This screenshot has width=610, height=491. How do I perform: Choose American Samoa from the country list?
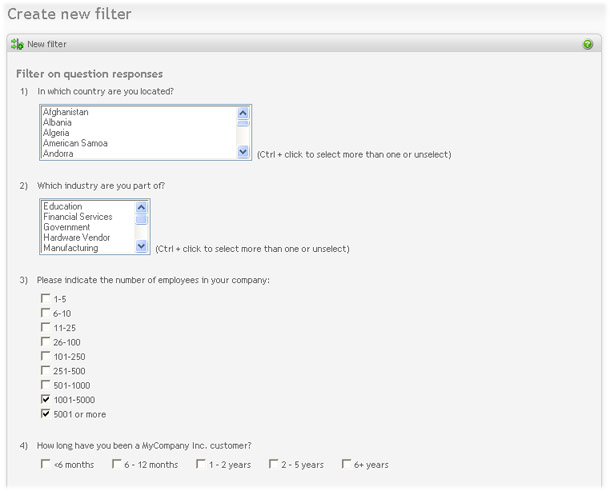click(139, 143)
